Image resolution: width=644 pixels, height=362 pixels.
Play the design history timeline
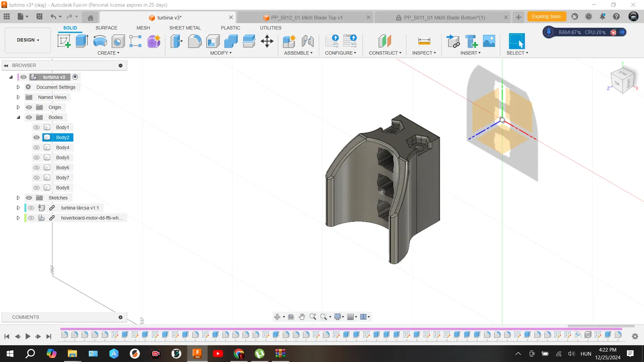28,336
